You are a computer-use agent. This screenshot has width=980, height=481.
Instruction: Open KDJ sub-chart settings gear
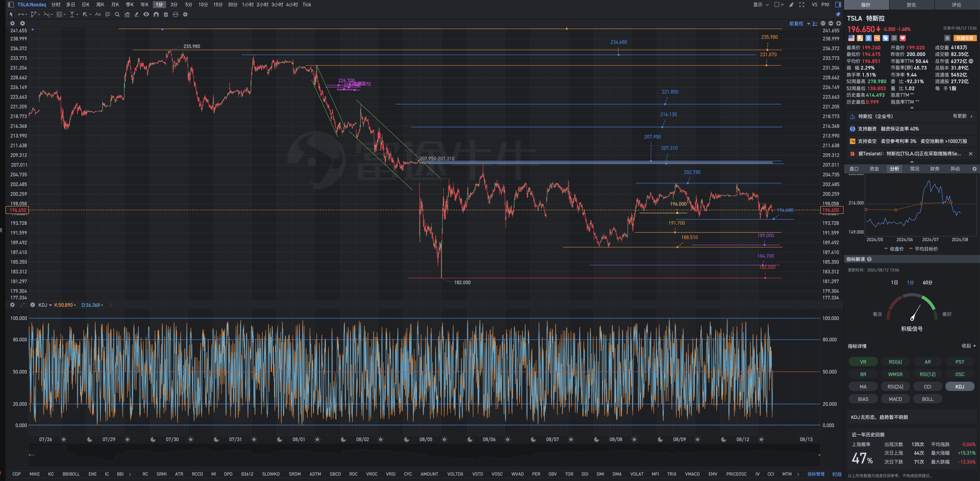(x=12, y=305)
